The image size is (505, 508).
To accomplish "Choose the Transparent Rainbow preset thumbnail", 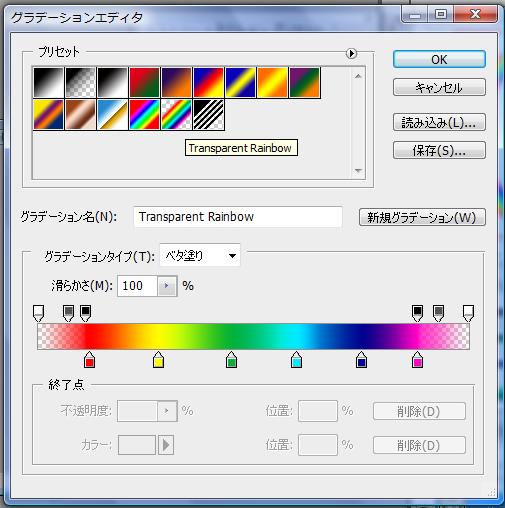I will pyautogui.click(x=176, y=115).
